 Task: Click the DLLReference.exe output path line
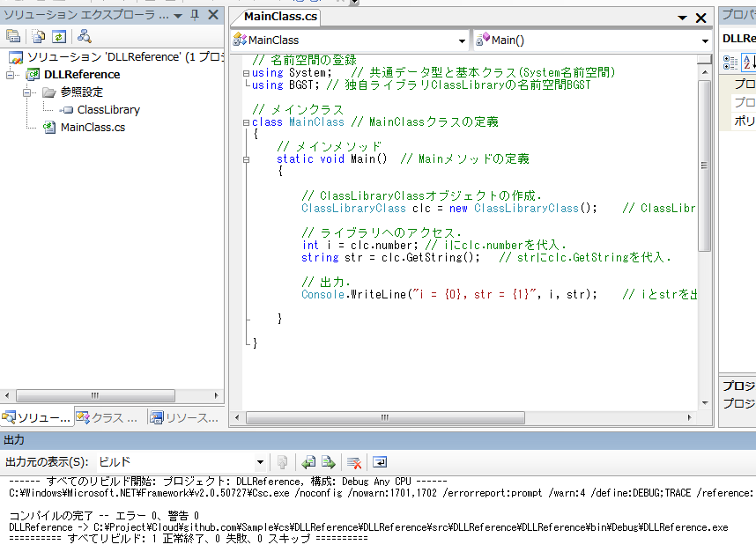[x=368, y=527]
